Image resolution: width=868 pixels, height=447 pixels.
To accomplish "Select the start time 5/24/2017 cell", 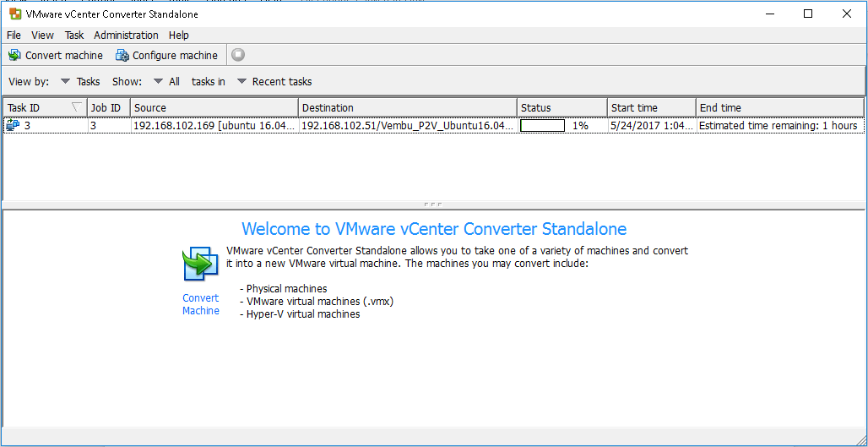I will [x=652, y=126].
